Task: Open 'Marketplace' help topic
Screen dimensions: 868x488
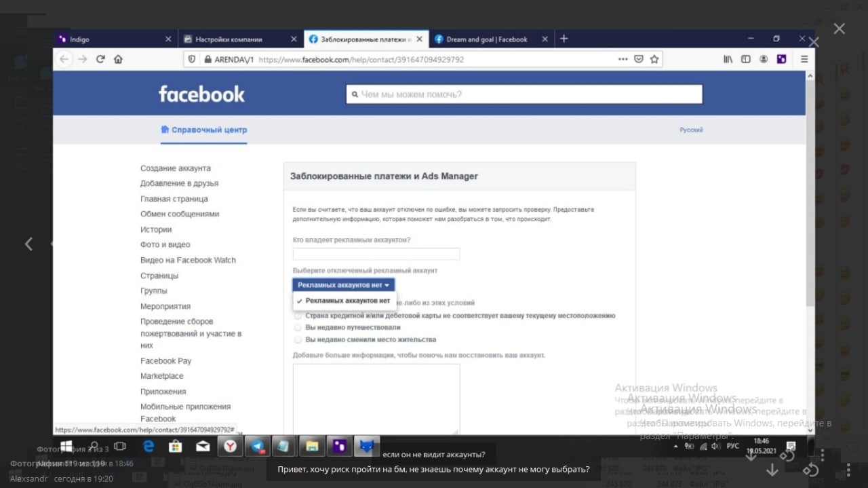Action: (x=162, y=376)
